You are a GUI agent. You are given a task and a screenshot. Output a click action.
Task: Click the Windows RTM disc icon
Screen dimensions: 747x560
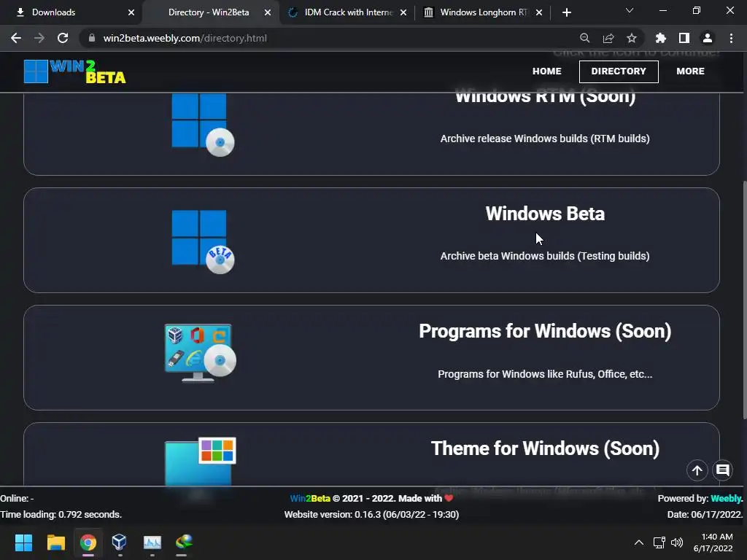(203, 125)
